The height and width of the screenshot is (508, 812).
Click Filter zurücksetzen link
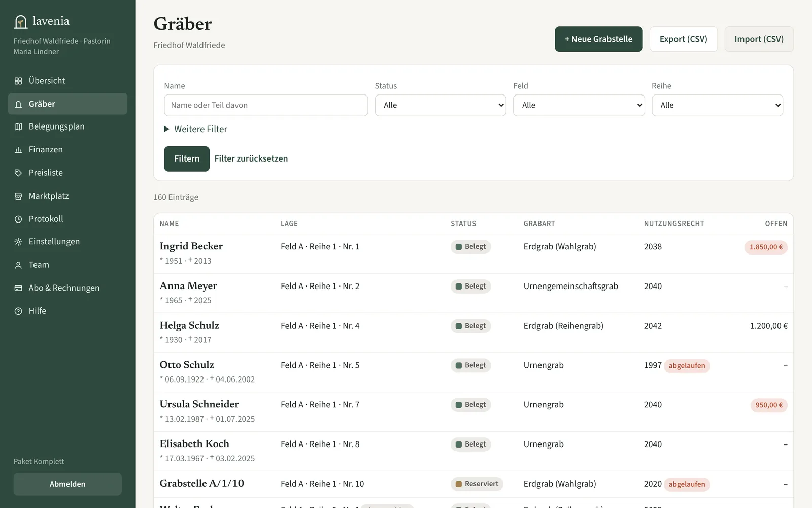251,158
